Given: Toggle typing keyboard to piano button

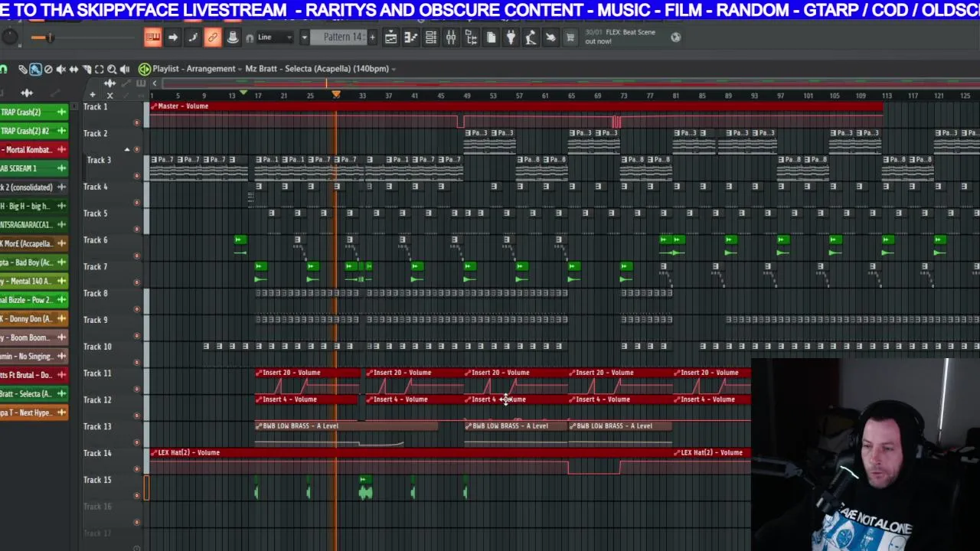Looking at the screenshot, I should pyautogui.click(x=152, y=37).
